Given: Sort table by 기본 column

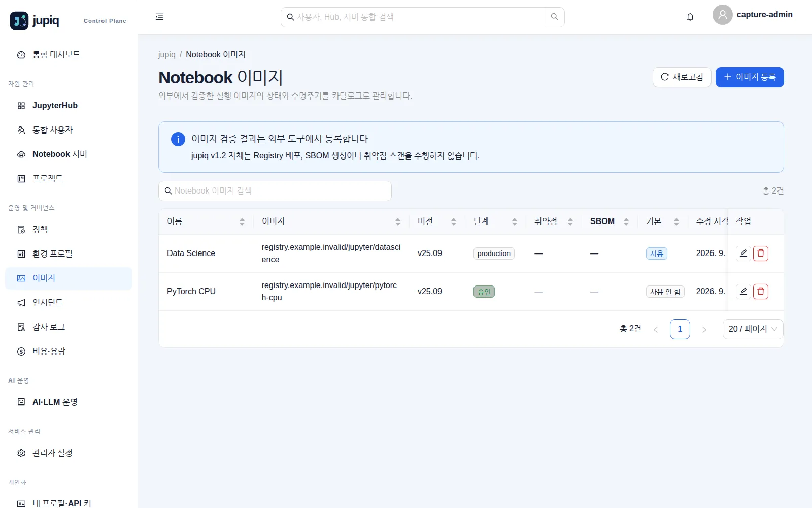Looking at the screenshot, I should pyautogui.click(x=662, y=221).
